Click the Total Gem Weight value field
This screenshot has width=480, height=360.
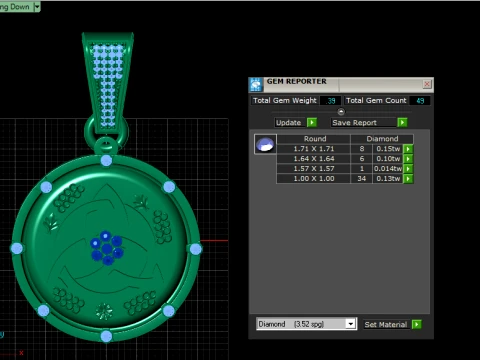[330, 100]
